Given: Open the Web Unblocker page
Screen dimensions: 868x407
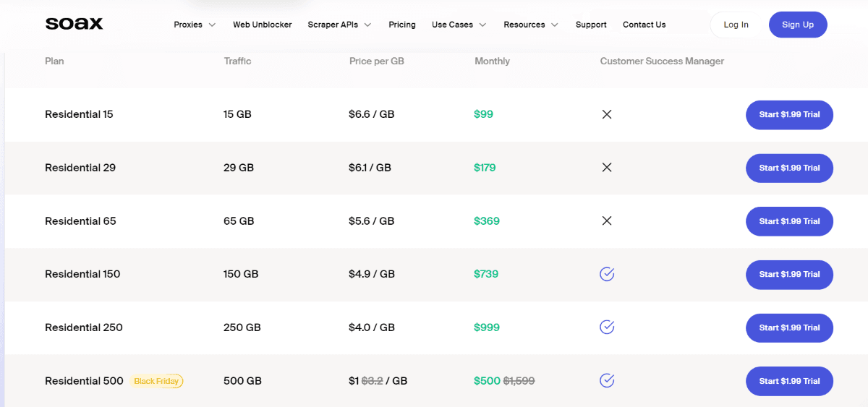Looking at the screenshot, I should 263,25.
